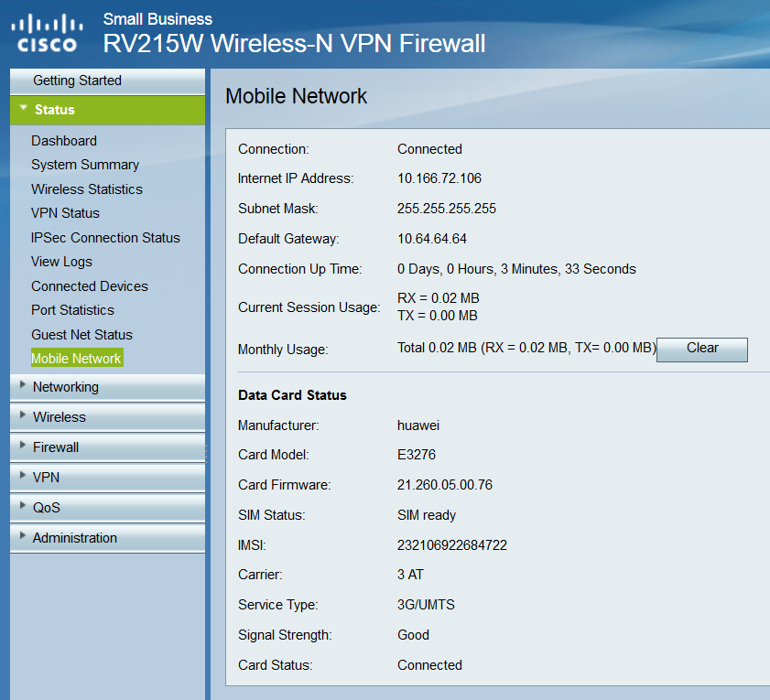Show Connected Devices list
Viewport: 770px width, 700px height.
90,286
